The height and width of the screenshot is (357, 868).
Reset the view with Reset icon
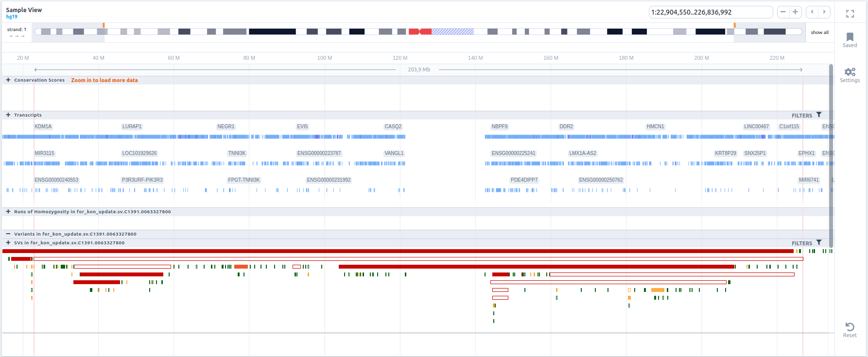click(x=850, y=329)
